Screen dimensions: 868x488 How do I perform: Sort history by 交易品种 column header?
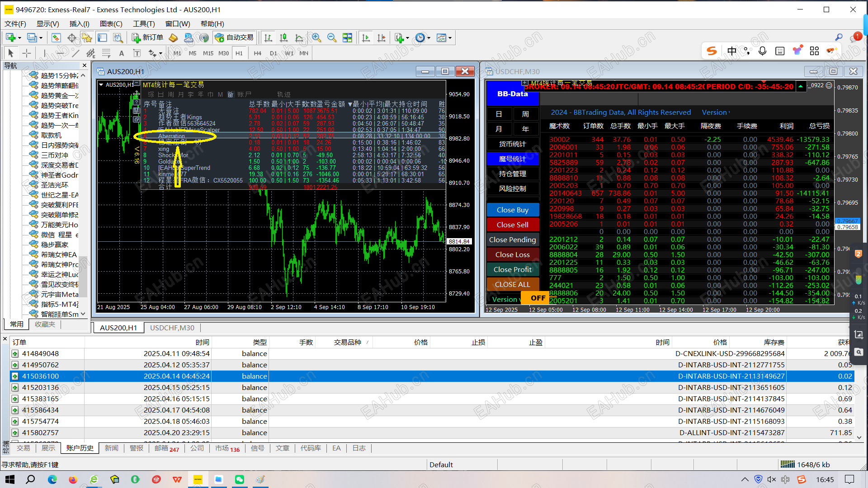point(348,343)
